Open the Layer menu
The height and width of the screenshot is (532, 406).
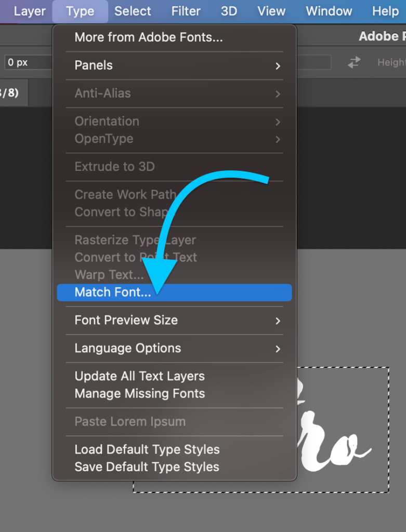point(29,11)
